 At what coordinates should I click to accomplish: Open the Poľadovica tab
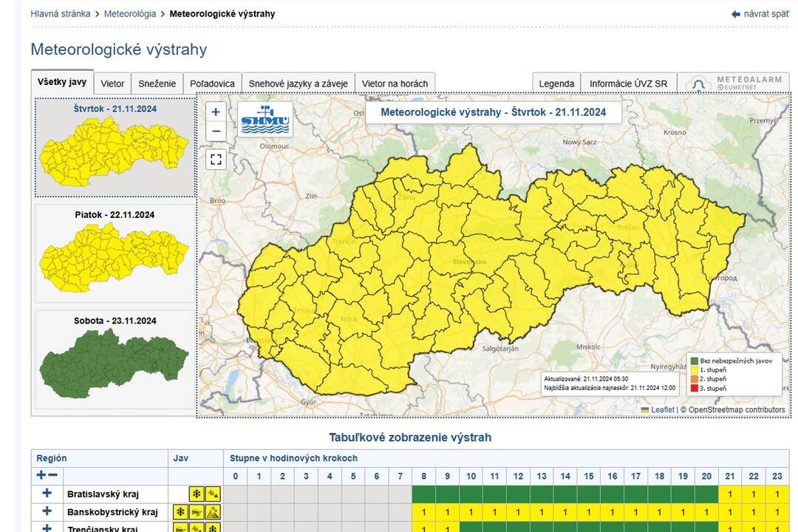point(212,83)
